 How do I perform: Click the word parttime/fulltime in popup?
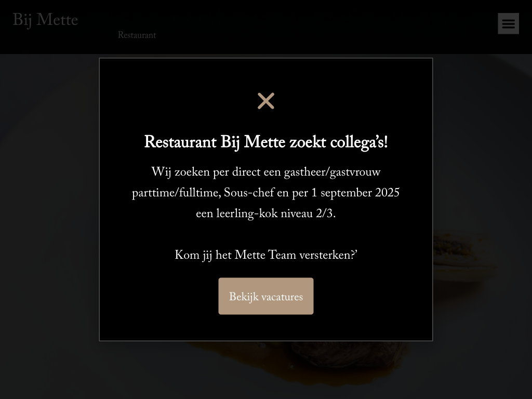[175, 194]
